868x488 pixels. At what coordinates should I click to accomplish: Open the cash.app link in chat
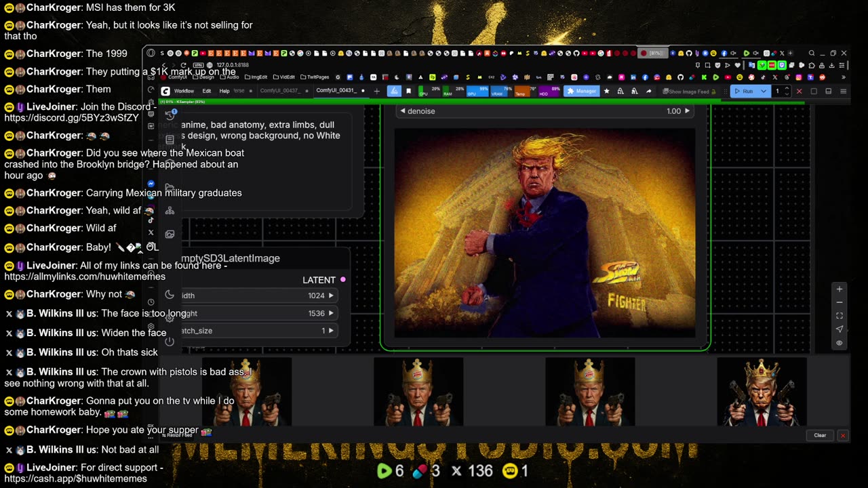click(76, 479)
